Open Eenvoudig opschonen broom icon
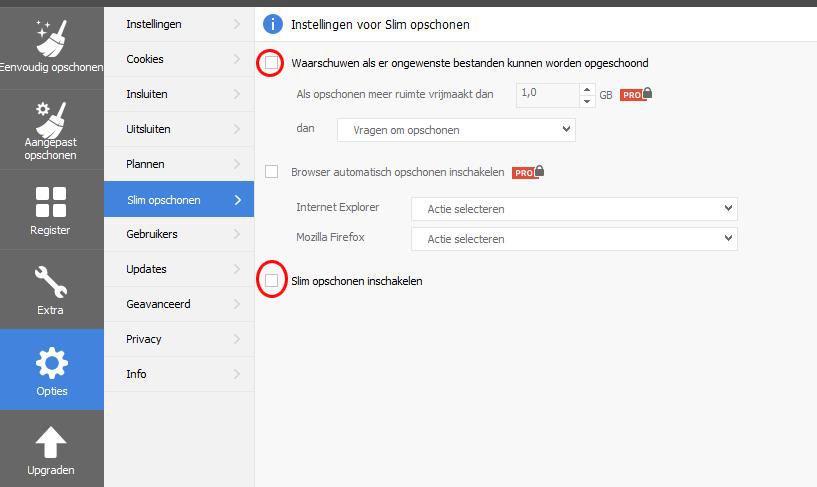The width and height of the screenshot is (817, 487). pos(51,39)
